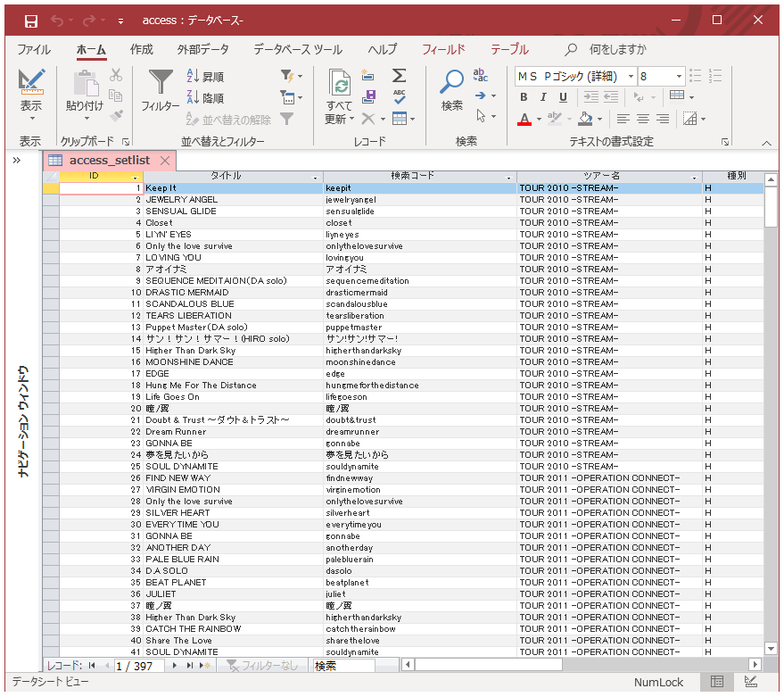The image size is (784, 697).
Task: Click the Save record icon
Action: click(368, 96)
